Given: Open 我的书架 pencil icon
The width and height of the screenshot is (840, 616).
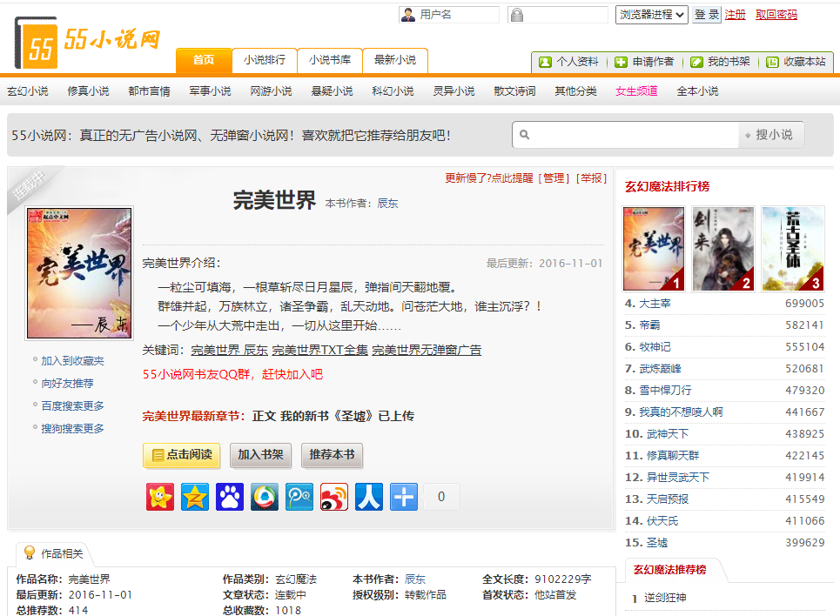Looking at the screenshot, I should click(x=695, y=62).
